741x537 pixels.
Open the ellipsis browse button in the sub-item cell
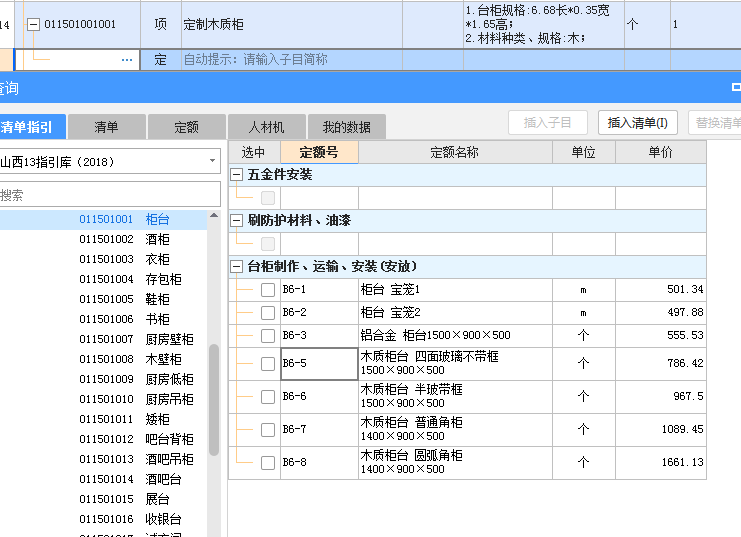pos(127,60)
